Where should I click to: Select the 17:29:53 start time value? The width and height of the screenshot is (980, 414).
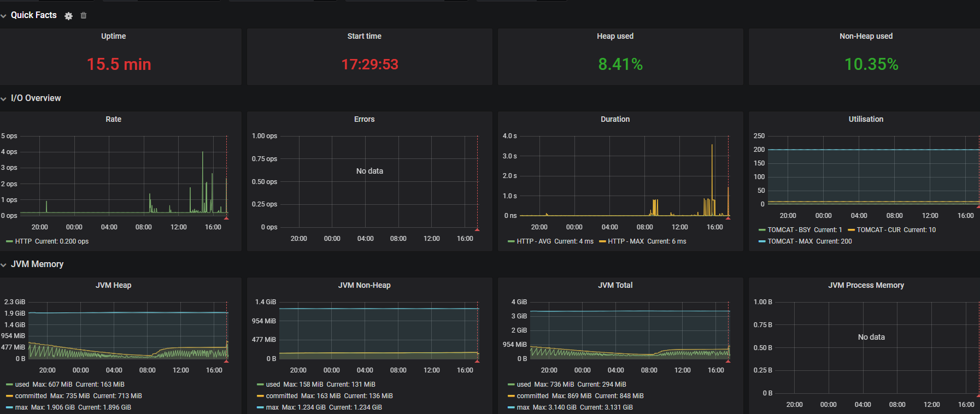(x=370, y=64)
